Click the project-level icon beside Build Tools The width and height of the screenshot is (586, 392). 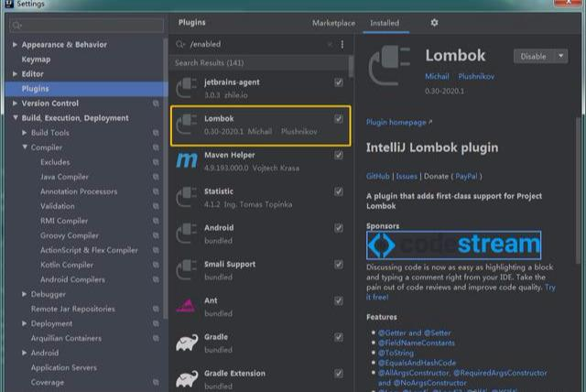pyautogui.click(x=156, y=133)
